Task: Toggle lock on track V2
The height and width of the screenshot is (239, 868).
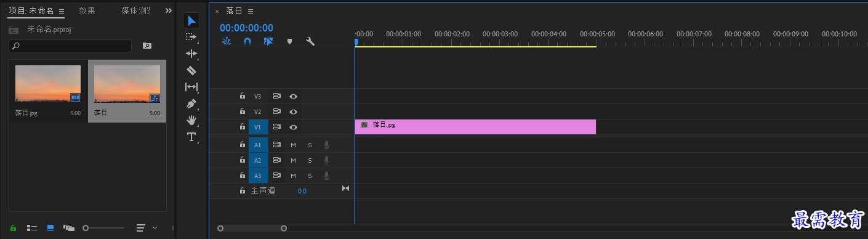Action: (242, 111)
